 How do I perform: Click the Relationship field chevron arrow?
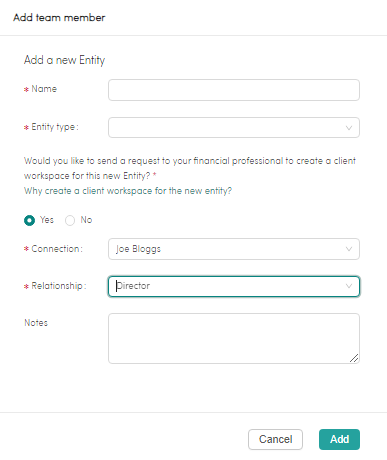[x=349, y=286]
